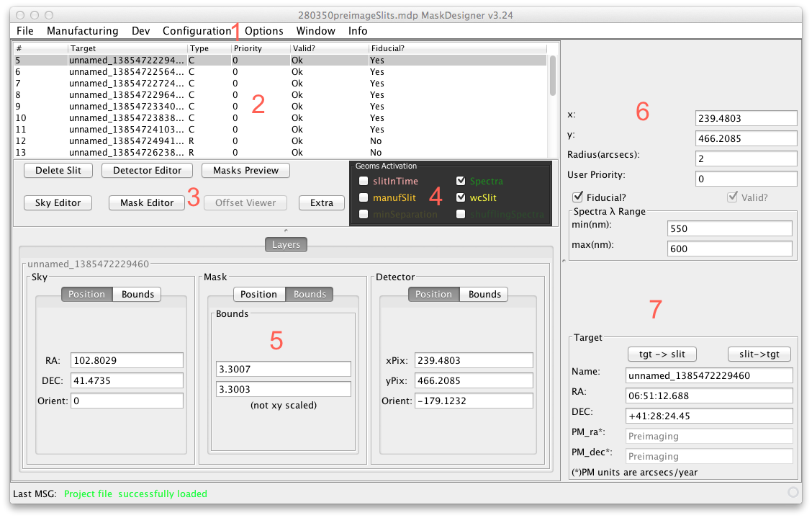
Task: Click the slit->tgt button
Action: 759,354
